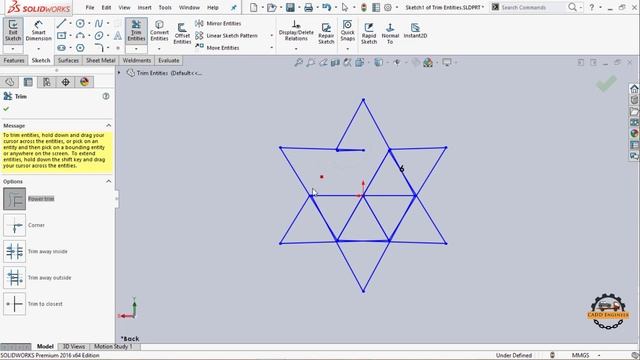The image size is (640, 360).
Task: Select the Line sketch tool
Action: click(x=62, y=24)
